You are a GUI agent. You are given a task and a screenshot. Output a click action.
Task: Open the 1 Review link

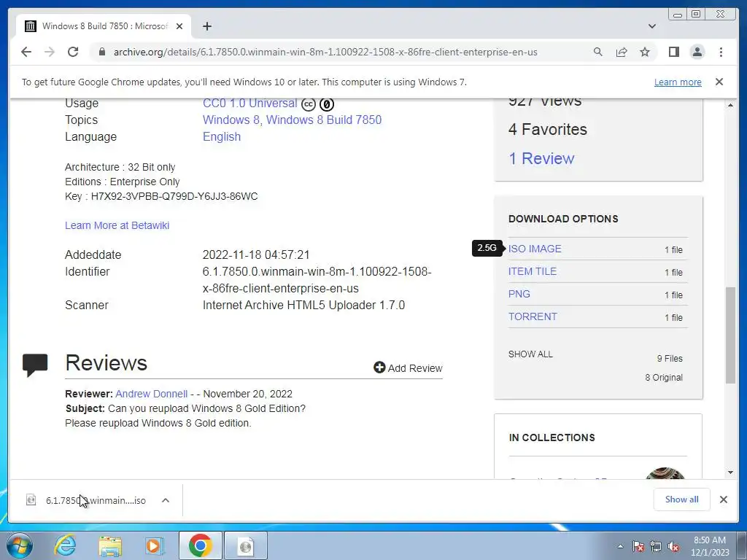tap(542, 158)
